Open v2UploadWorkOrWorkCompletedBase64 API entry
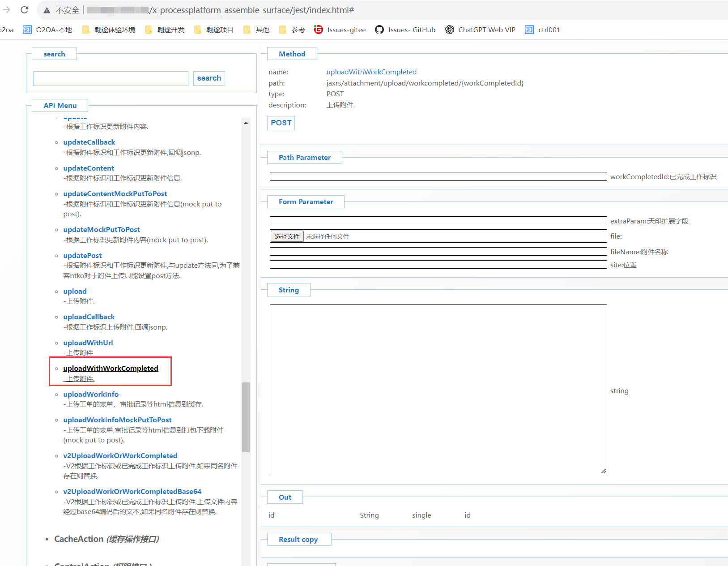 (132, 492)
